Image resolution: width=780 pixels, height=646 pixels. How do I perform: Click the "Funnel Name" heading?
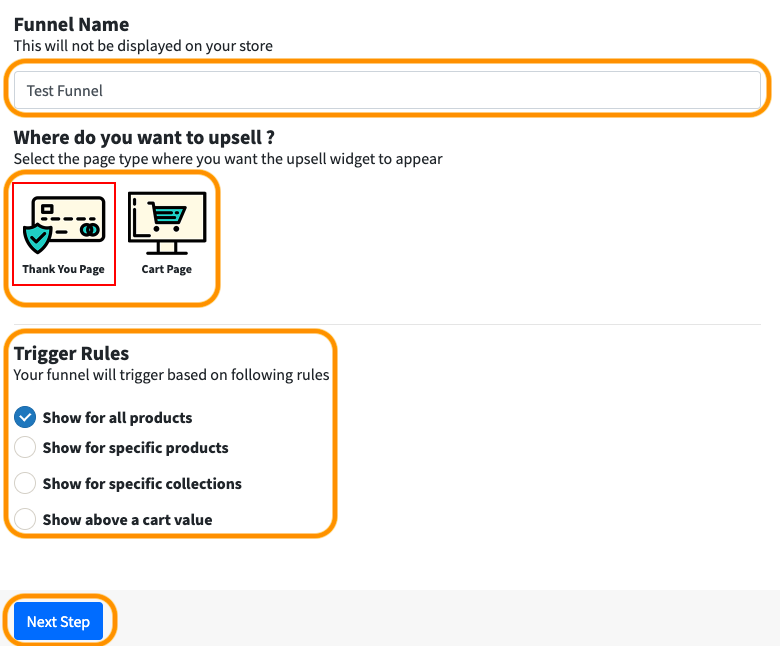tap(71, 24)
